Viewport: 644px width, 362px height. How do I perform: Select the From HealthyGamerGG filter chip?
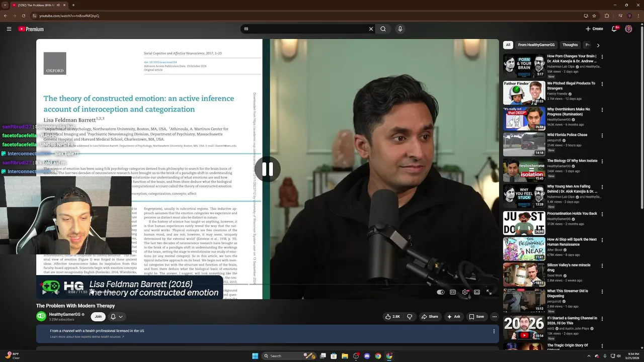pos(536,45)
